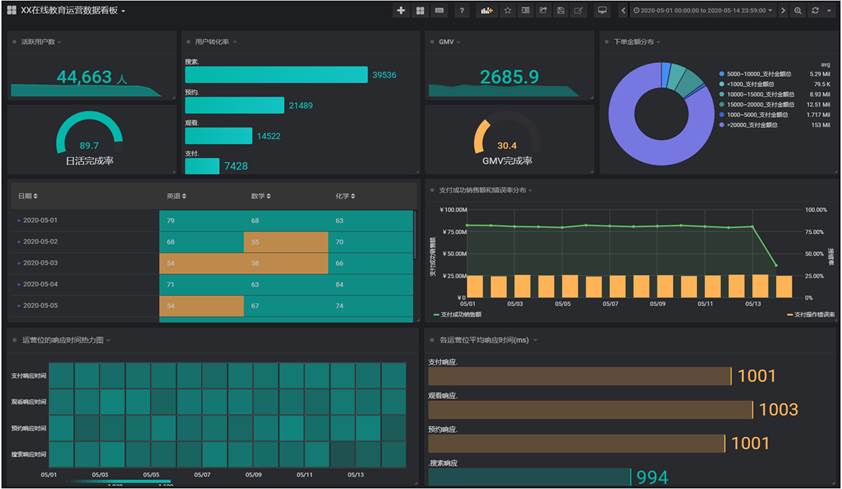Viewport: 842px width, 489px height.
Task: Toggle the 5000~10000 legend series in pie chart
Action: (x=759, y=74)
